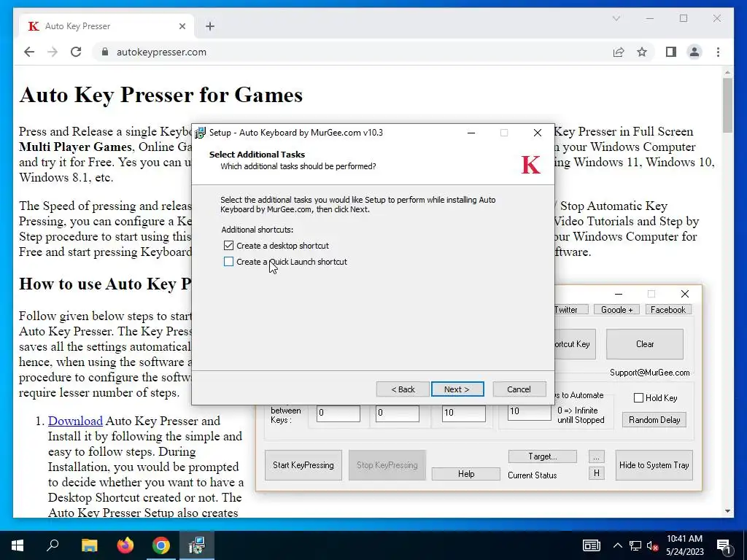This screenshot has width=747, height=560.
Task: Enable the Create a desktop shortcut checkbox
Action: point(228,246)
